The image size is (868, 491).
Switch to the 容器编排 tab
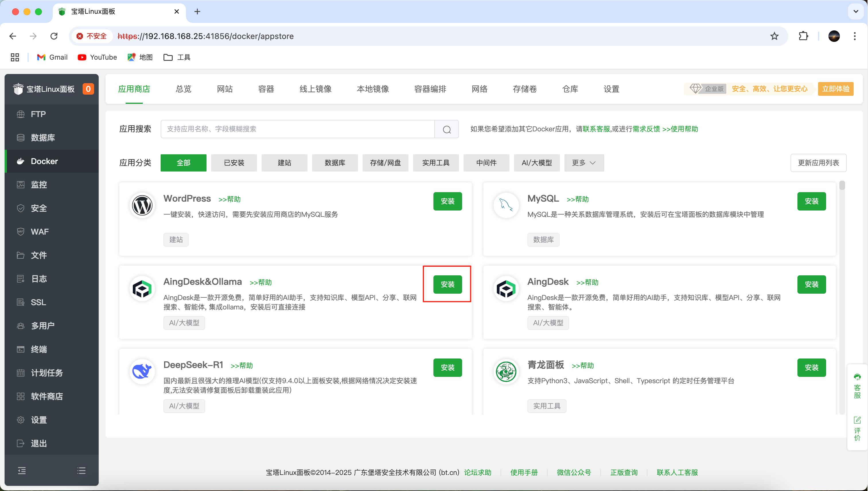tap(430, 89)
